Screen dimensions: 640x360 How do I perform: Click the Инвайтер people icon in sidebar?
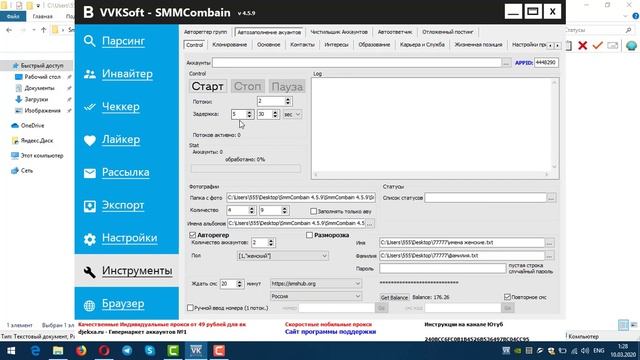pyautogui.click(x=89, y=74)
